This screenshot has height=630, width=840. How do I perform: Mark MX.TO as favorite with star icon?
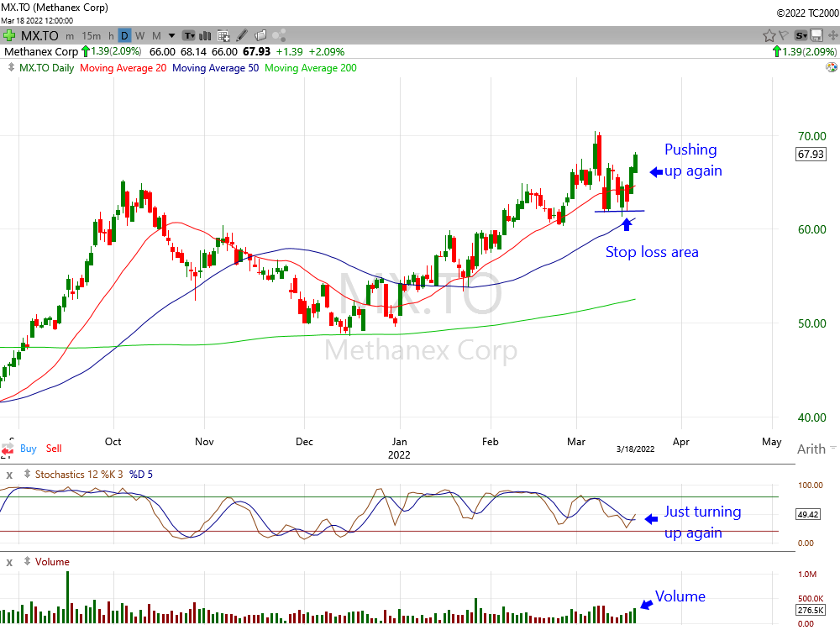(769, 36)
